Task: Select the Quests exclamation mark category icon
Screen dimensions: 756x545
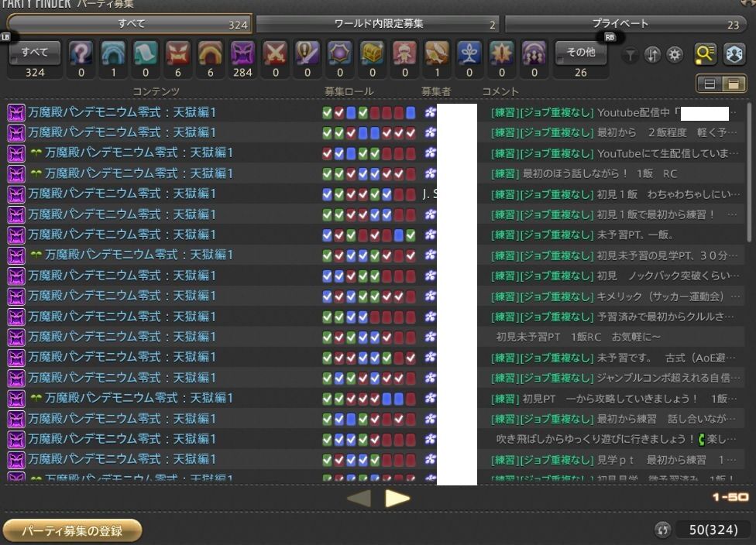Action: click(x=308, y=53)
